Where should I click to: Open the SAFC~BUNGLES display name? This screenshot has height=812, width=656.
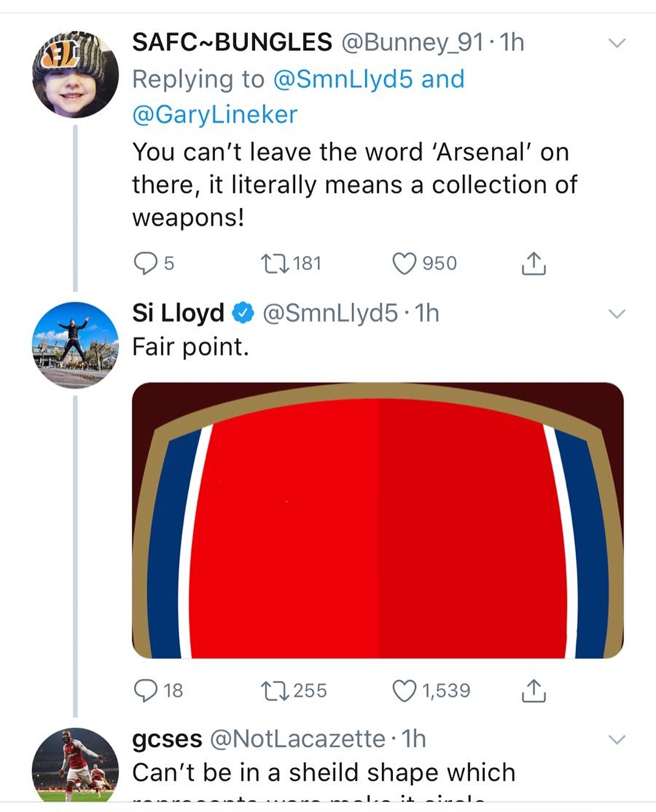(232, 43)
